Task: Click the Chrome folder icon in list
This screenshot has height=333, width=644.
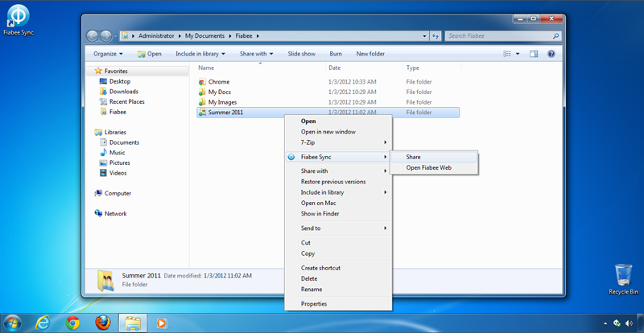Action: [x=202, y=82]
